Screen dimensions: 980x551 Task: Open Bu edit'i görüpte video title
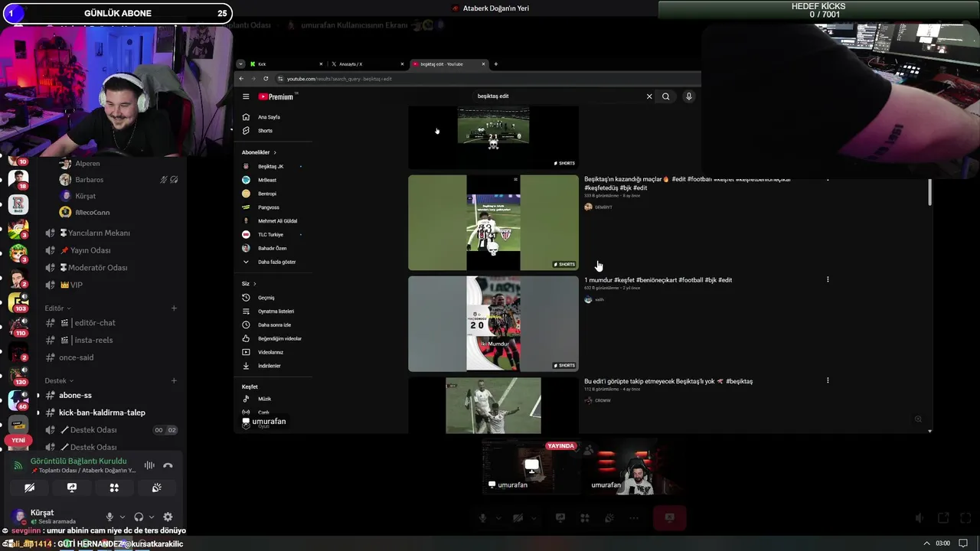click(668, 381)
